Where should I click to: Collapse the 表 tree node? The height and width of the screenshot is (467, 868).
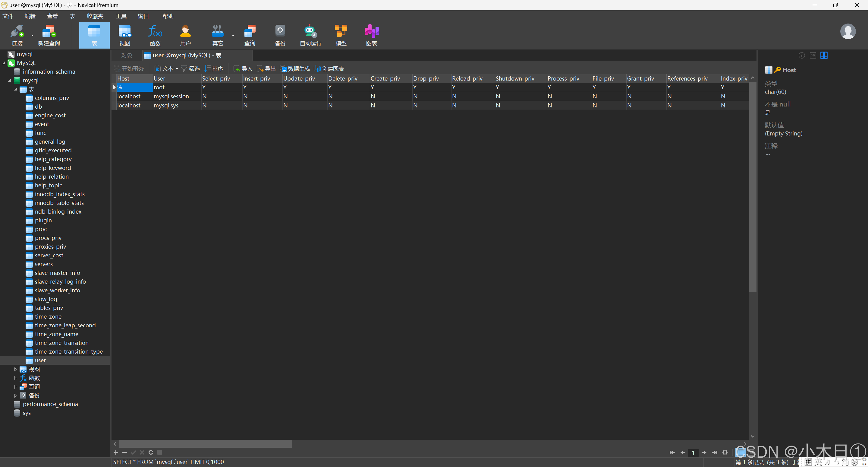(x=15, y=89)
